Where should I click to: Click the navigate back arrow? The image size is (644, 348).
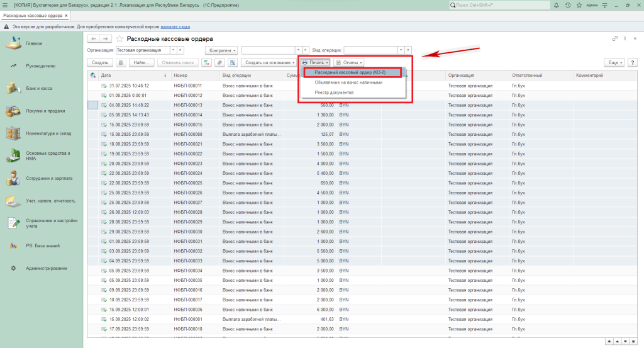click(x=94, y=39)
